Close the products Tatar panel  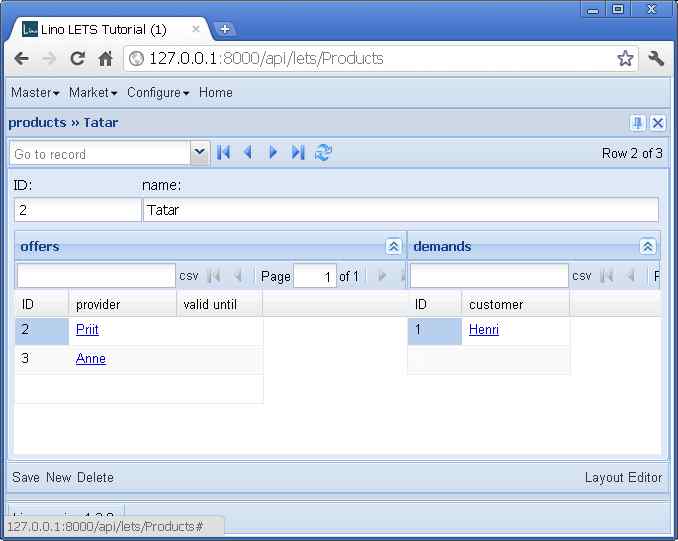tap(658, 123)
